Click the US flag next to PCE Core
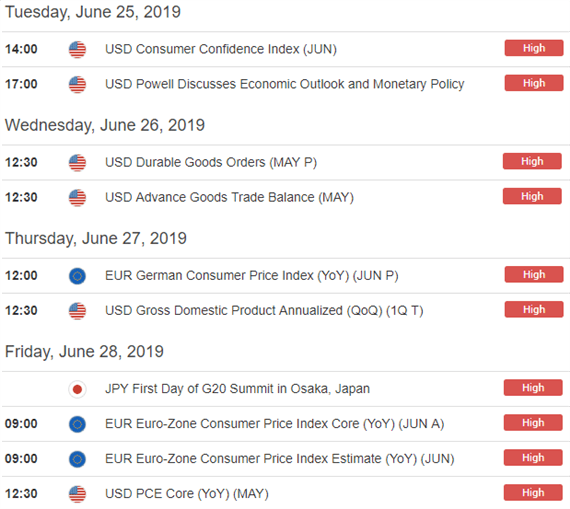 tap(77, 494)
